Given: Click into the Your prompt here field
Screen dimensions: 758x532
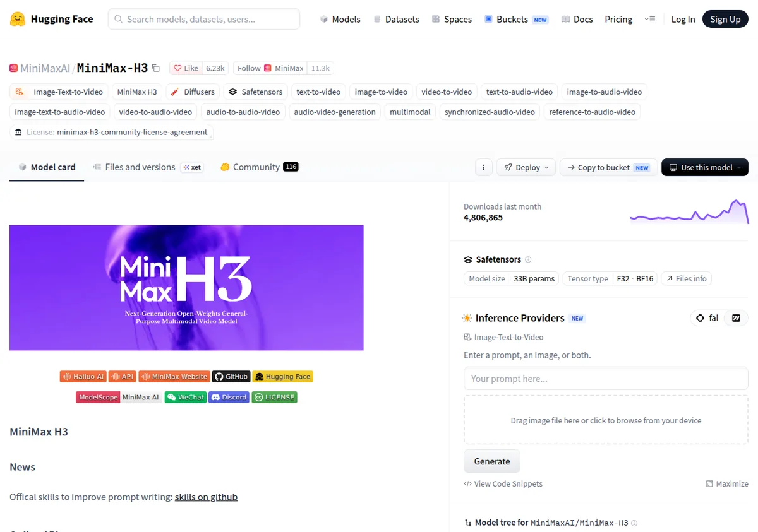Looking at the screenshot, I should (606, 379).
